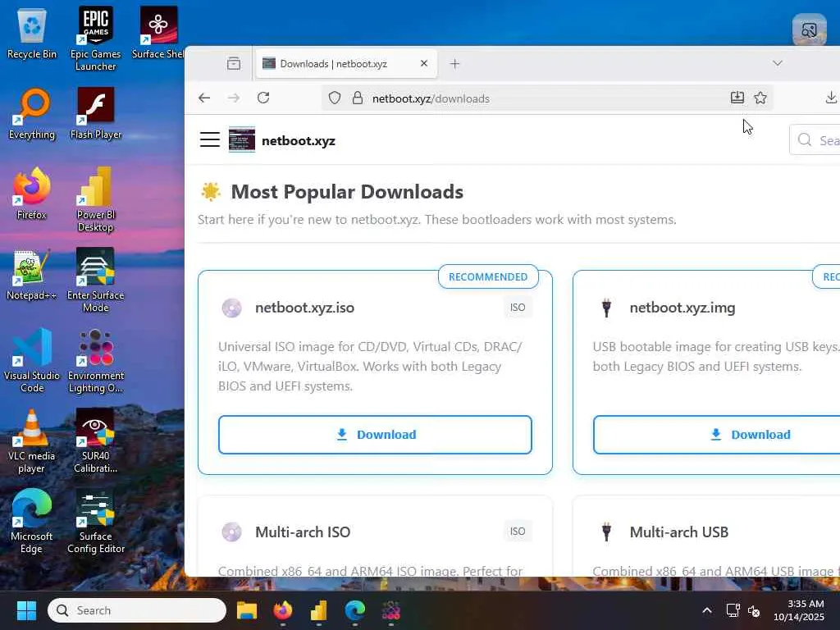Image resolution: width=840 pixels, height=630 pixels.
Task: Open Firefox View tab manager icon
Action: [x=234, y=63]
